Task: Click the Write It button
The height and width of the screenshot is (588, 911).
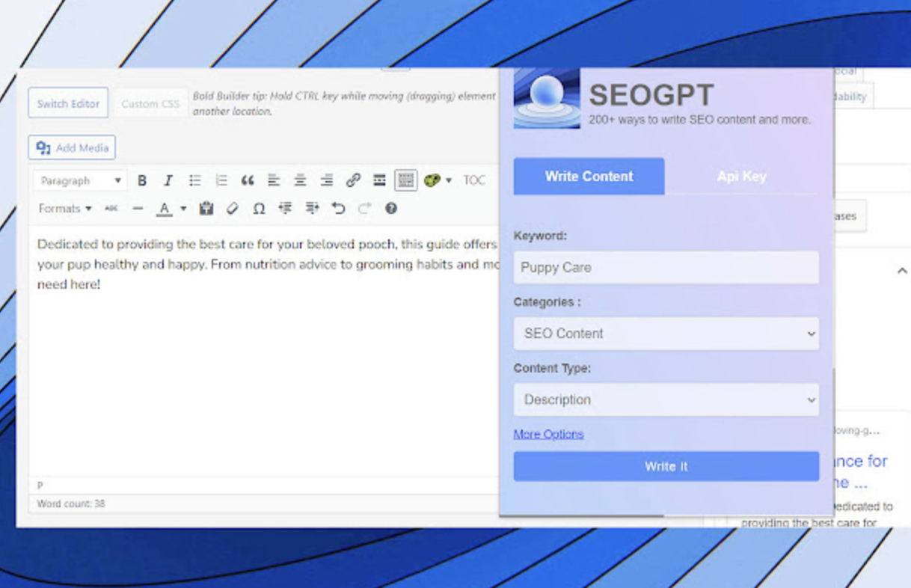Action: 665,466
